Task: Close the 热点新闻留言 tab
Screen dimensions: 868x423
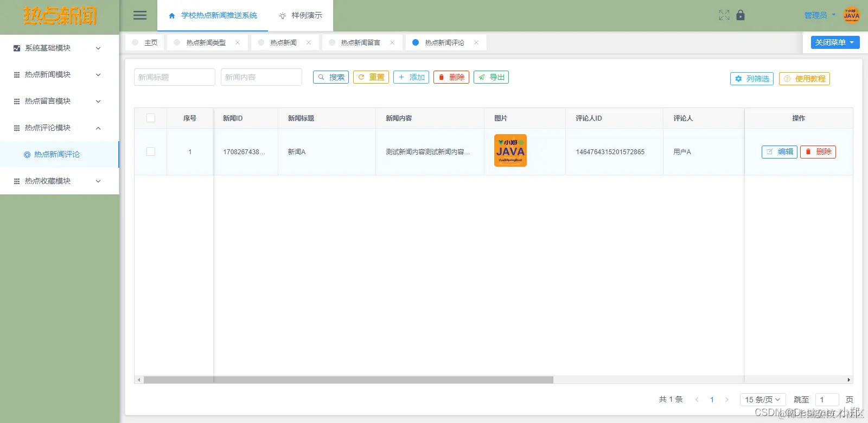Action: click(392, 42)
